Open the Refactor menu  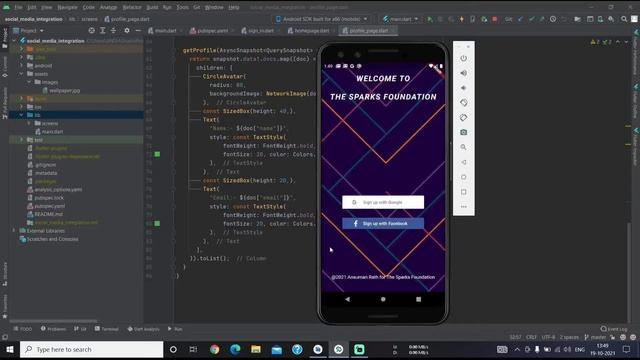132,7
